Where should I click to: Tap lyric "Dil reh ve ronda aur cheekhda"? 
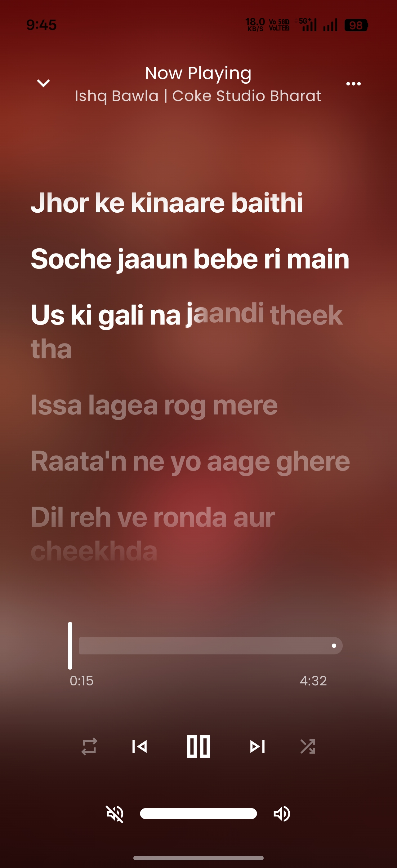coord(153,534)
